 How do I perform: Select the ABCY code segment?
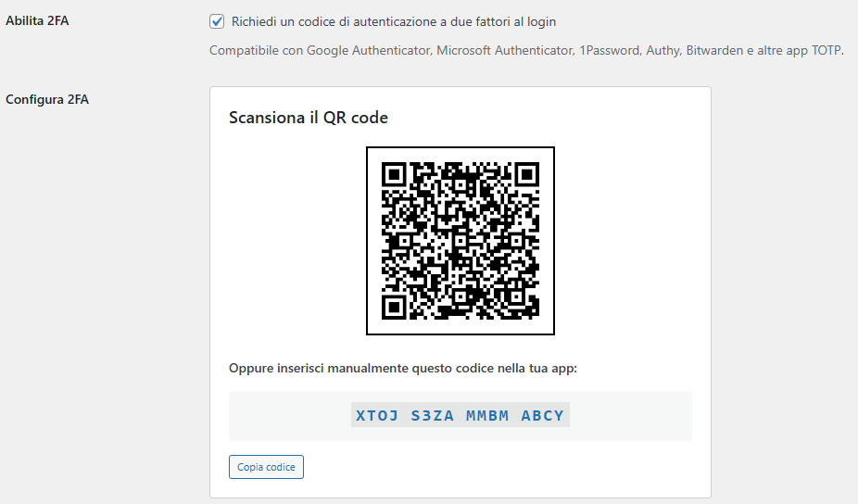(x=542, y=416)
